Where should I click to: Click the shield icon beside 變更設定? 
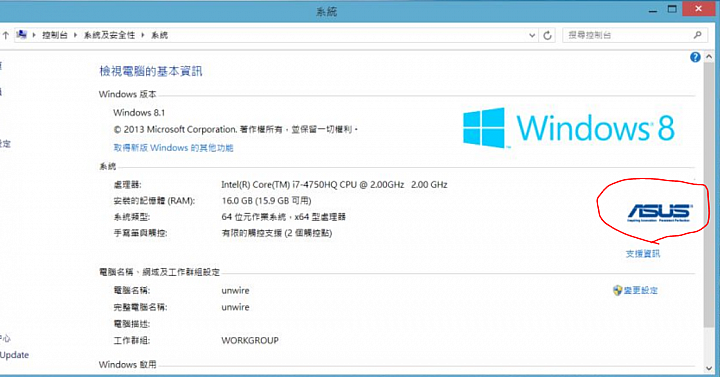(618, 290)
